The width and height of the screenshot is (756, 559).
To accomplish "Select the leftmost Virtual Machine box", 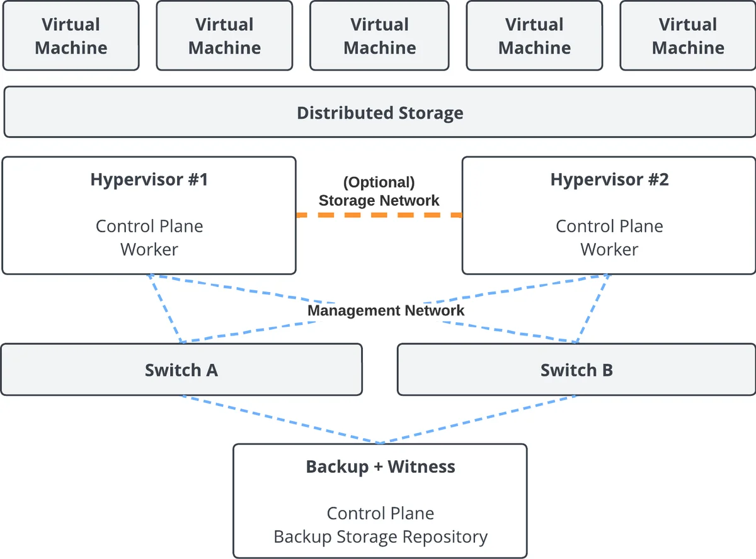I will click(x=71, y=35).
